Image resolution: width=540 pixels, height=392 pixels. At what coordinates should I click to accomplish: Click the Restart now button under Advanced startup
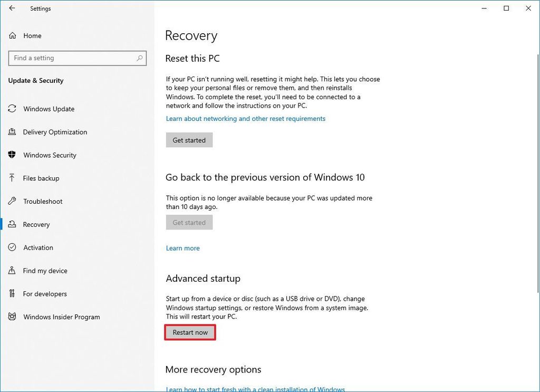coord(190,332)
